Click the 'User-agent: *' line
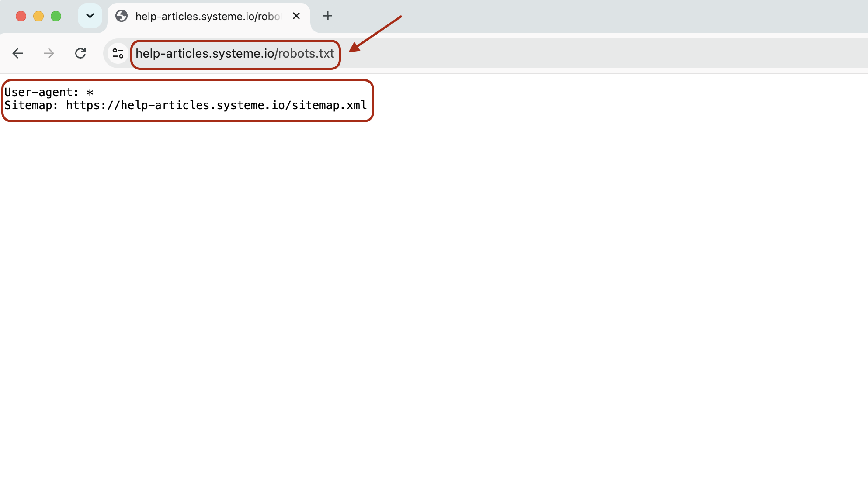Viewport: 868px width, 483px height. (49, 92)
